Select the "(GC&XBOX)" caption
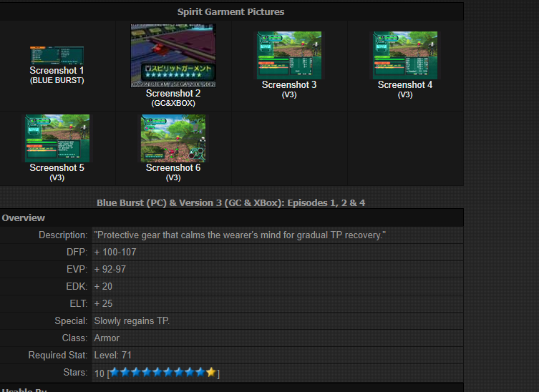The width and height of the screenshot is (539, 392). (173, 103)
